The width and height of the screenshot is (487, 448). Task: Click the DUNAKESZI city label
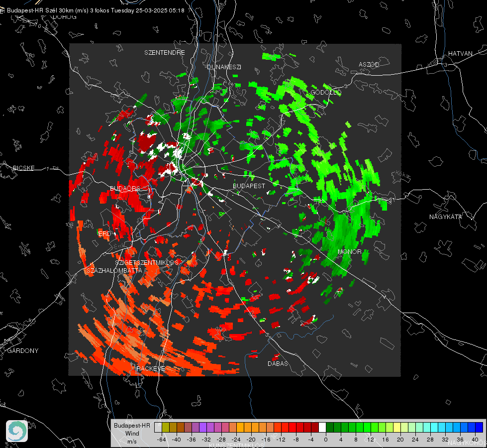[x=224, y=67]
